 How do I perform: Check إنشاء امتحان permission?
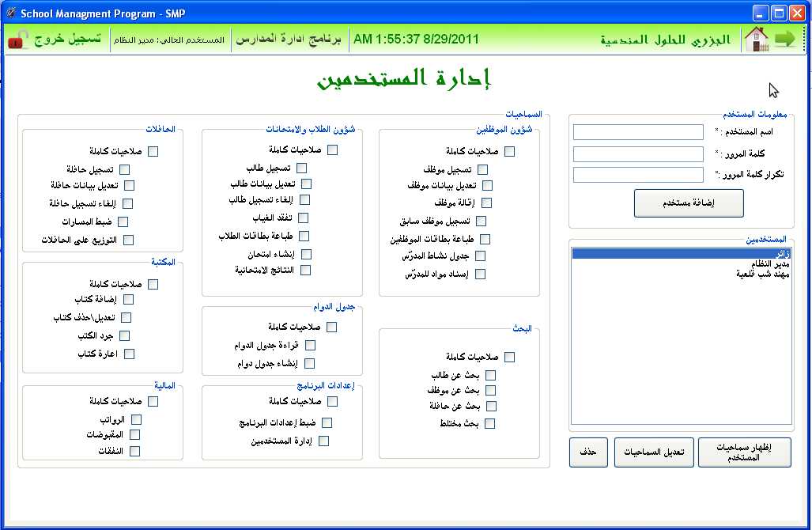pyautogui.click(x=306, y=255)
